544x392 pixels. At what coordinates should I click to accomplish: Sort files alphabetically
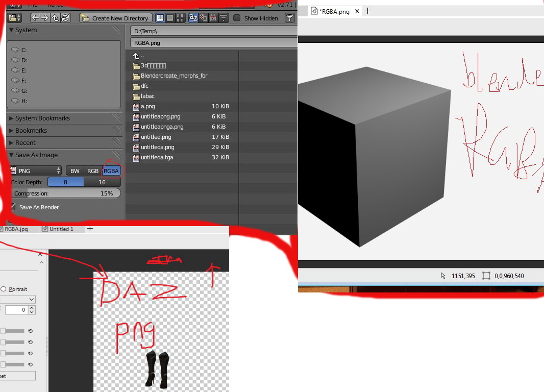click(x=193, y=18)
